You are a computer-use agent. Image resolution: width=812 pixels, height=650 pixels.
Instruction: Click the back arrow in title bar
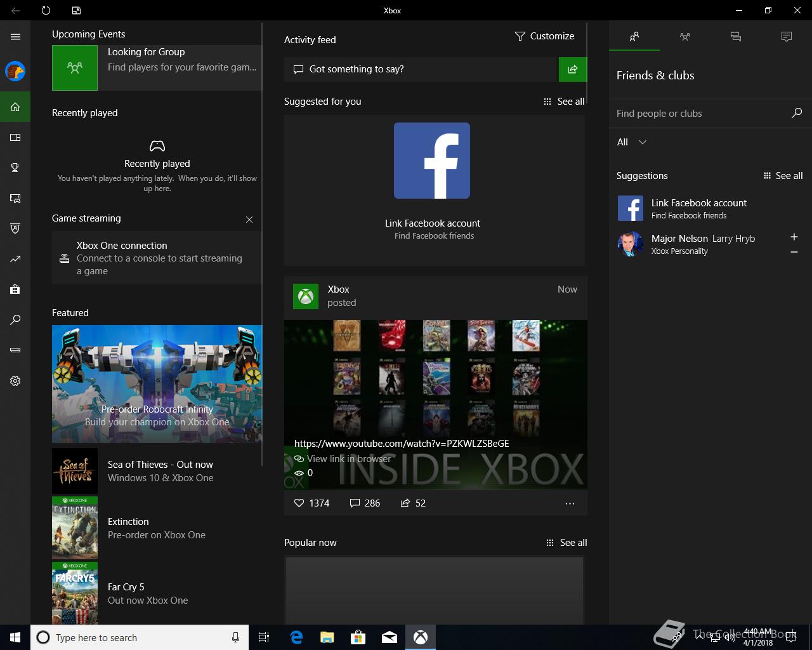pos(15,10)
